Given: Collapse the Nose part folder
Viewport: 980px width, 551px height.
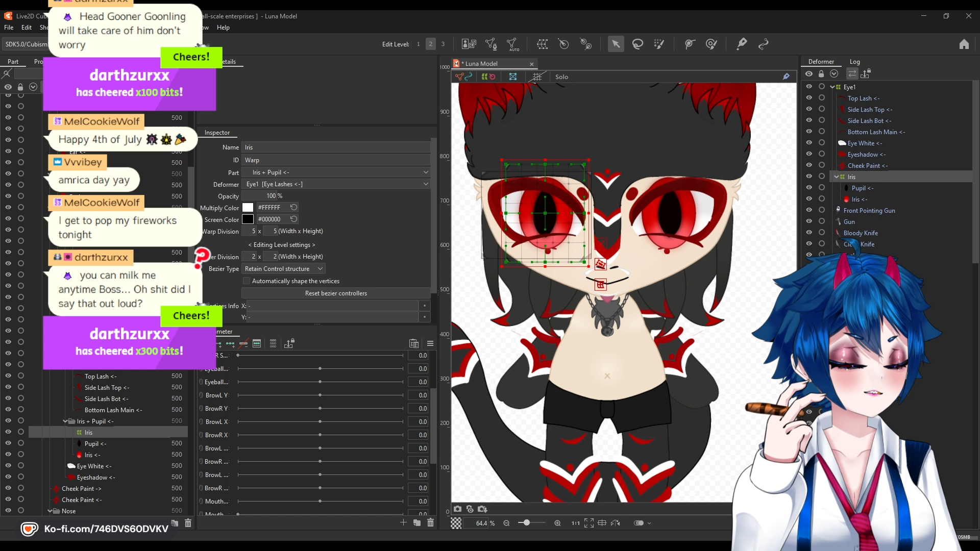Looking at the screenshot, I should tap(50, 511).
